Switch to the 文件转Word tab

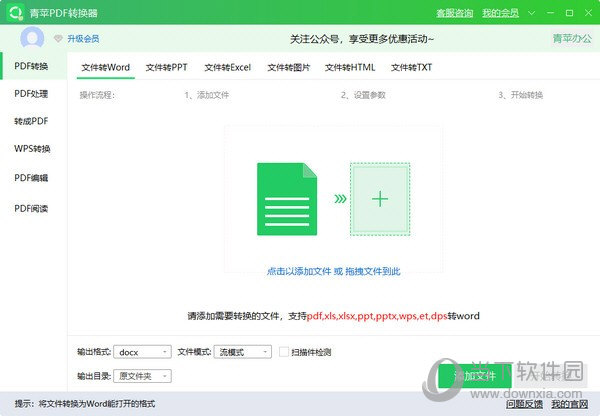[106, 67]
